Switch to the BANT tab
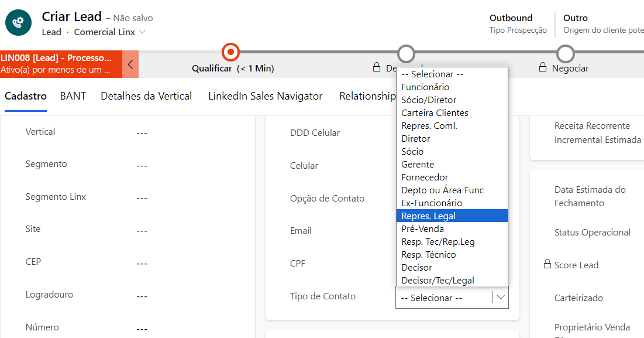 tap(73, 96)
